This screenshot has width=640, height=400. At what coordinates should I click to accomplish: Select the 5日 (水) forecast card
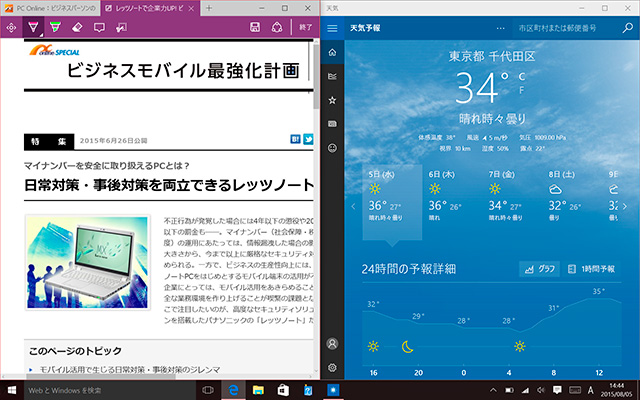tap(392, 202)
